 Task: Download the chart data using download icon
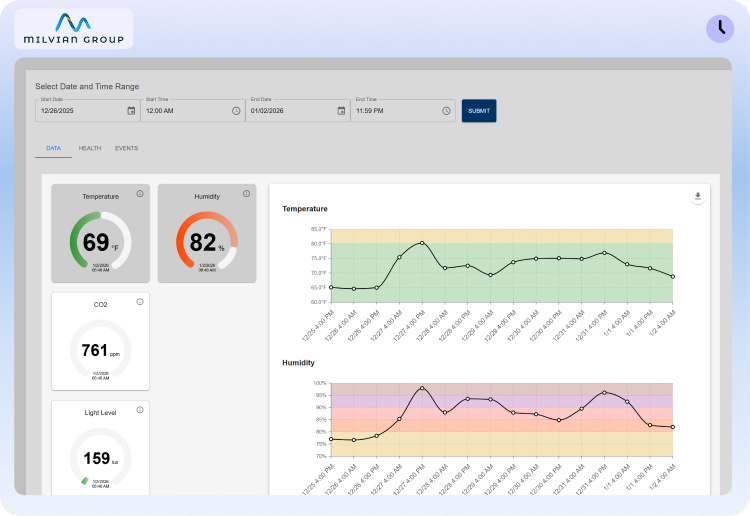(x=697, y=197)
